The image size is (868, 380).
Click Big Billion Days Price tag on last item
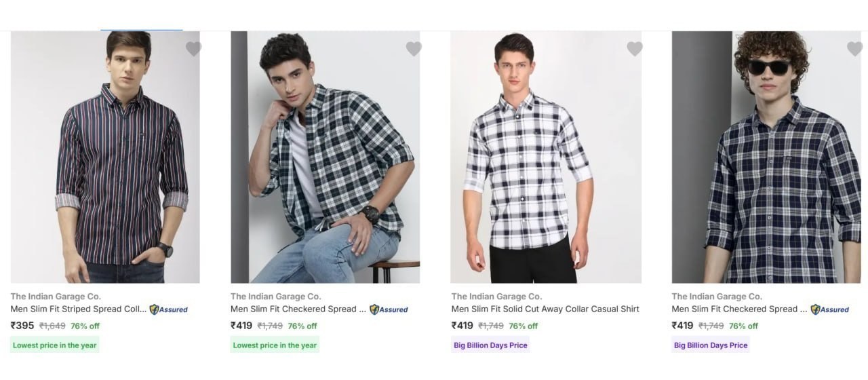[711, 345]
